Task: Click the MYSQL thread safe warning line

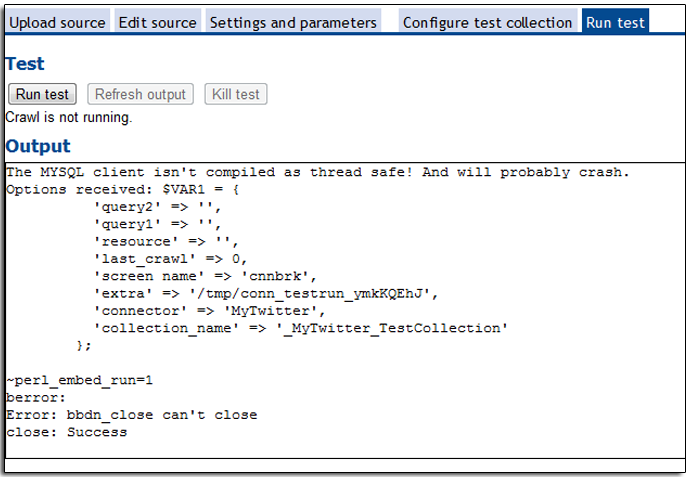Action: pyautogui.click(x=318, y=172)
